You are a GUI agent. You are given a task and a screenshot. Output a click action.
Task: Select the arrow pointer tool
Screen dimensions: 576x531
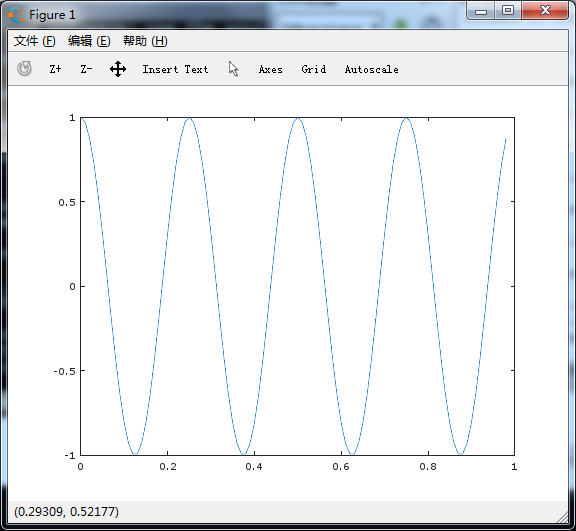(234, 69)
